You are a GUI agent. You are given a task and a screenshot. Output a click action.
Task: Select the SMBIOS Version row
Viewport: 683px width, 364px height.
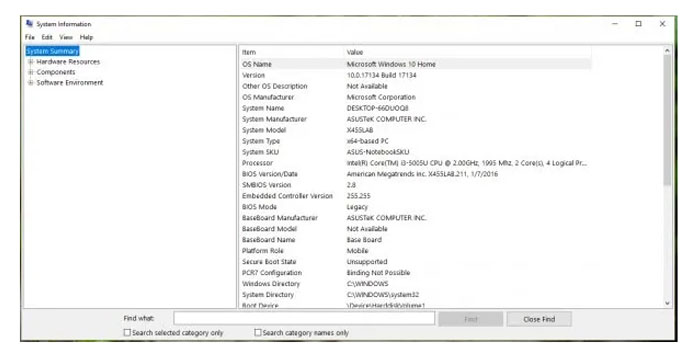point(416,185)
